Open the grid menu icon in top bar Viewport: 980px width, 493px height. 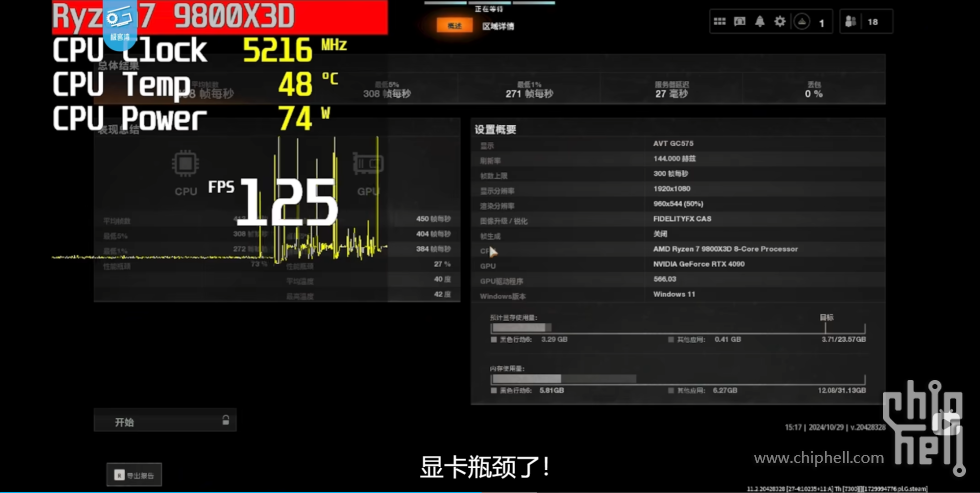[x=719, y=21]
